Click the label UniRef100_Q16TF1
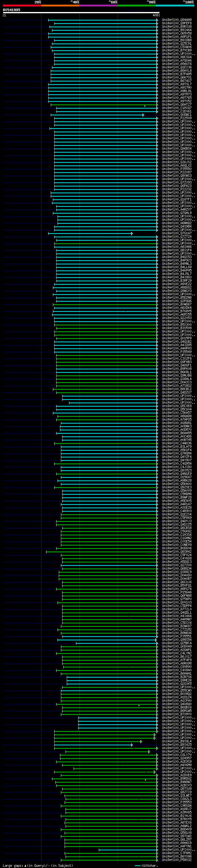 (x=177, y=199)
